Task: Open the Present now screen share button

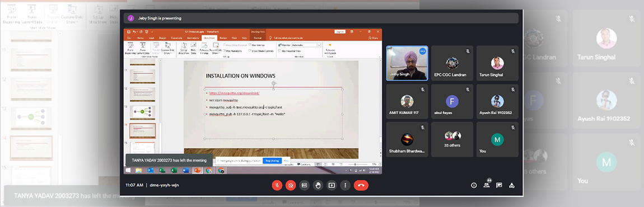Action: point(332,185)
